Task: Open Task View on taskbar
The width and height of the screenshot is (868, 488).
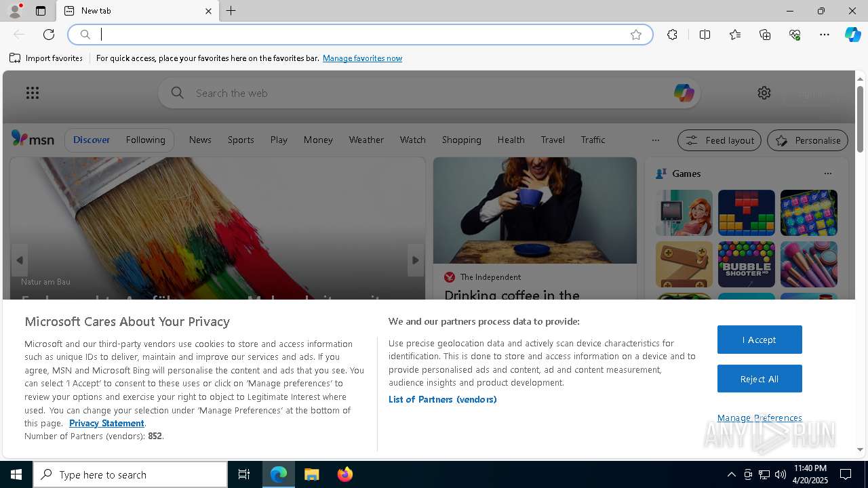Action: [244, 474]
